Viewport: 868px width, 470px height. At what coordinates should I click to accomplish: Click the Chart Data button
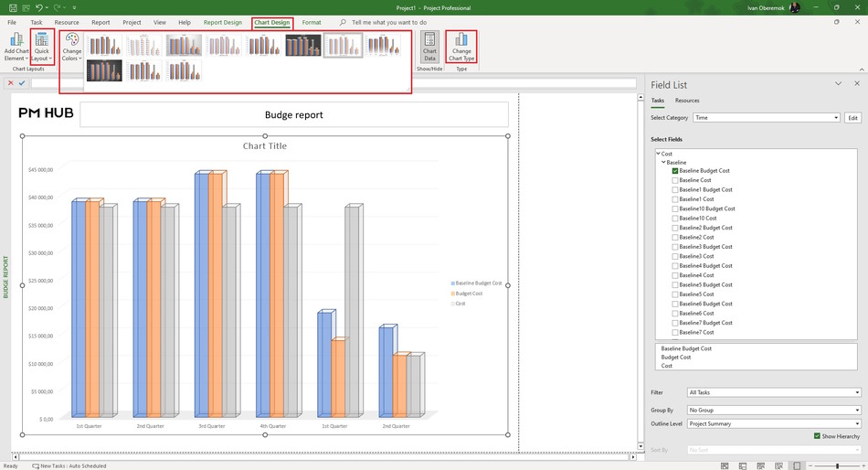pos(429,47)
